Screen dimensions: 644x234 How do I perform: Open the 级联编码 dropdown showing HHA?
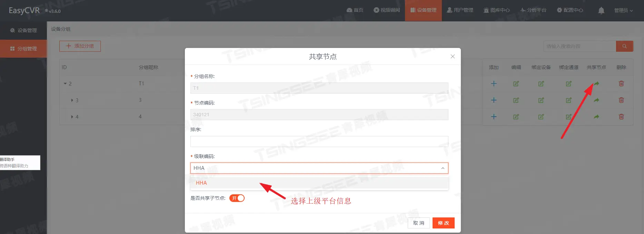[x=319, y=168]
